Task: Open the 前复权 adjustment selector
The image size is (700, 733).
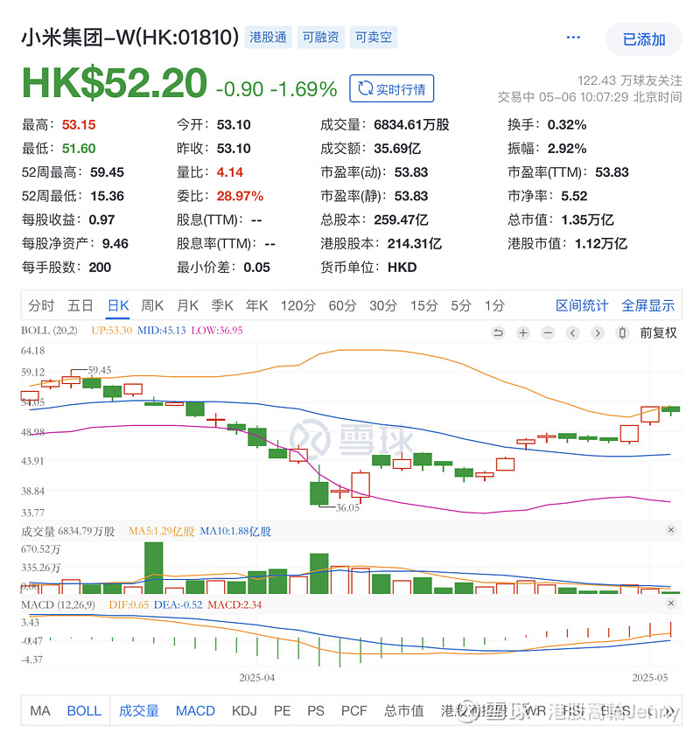Action: (x=656, y=333)
